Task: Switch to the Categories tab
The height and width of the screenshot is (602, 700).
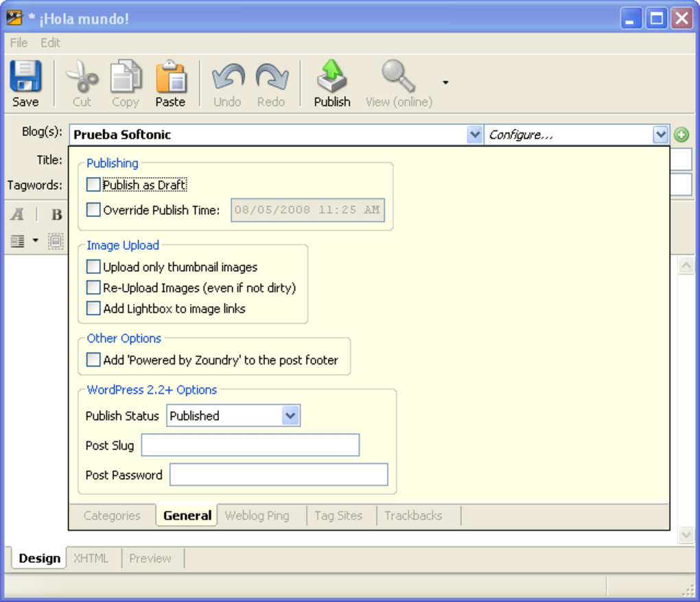Action: [x=112, y=516]
